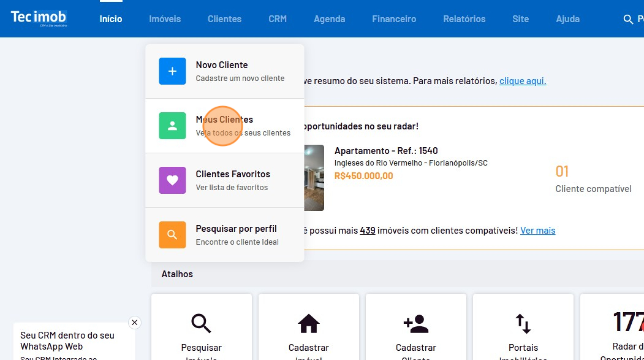Click the Pesquisar Imóveis shortcut magnifier icon
This screenshot has height=360, width=644.
201,323
